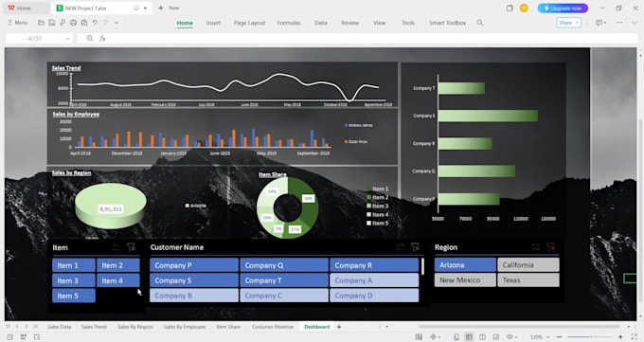644x342 pixels.
Task: Select Arizona in Region slicer
Action: point(465,265)
